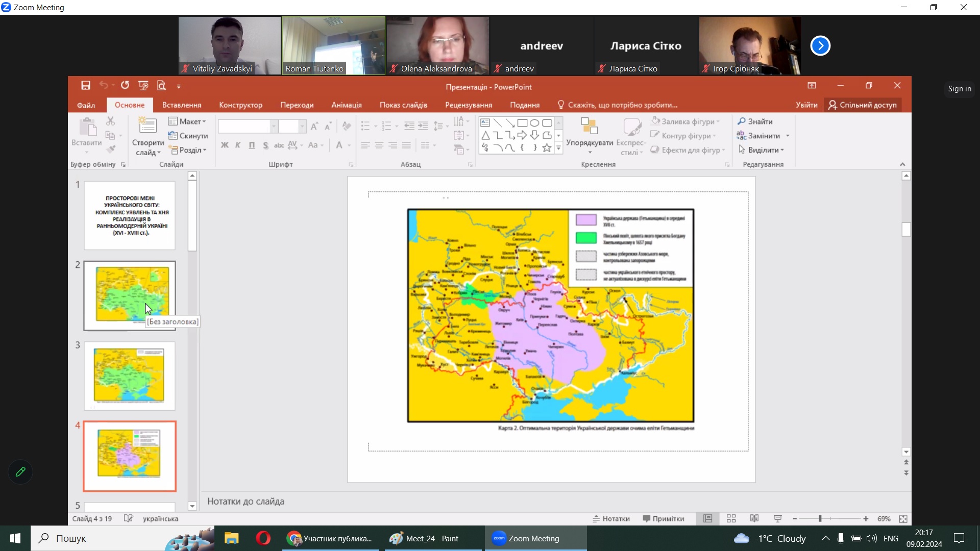Screen dimensions: 980x551
Task: Click the Start From Beginning slideshow icon
Action: click(143, 86)
